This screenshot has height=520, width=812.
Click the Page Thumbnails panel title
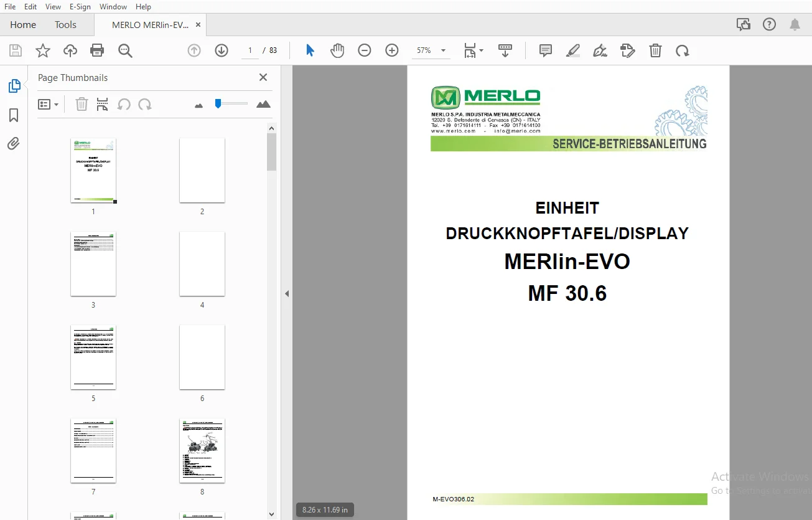pyautogui.click(x=73, y=78)
